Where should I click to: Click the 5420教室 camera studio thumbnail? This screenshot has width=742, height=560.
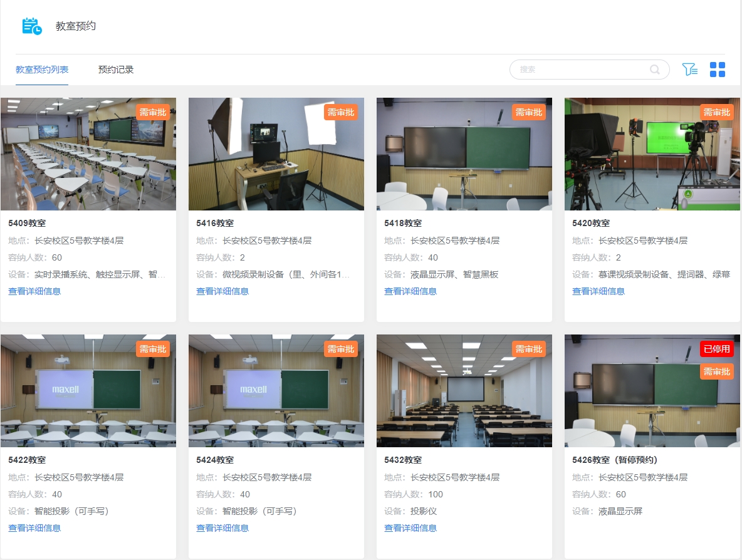point(652,154)
